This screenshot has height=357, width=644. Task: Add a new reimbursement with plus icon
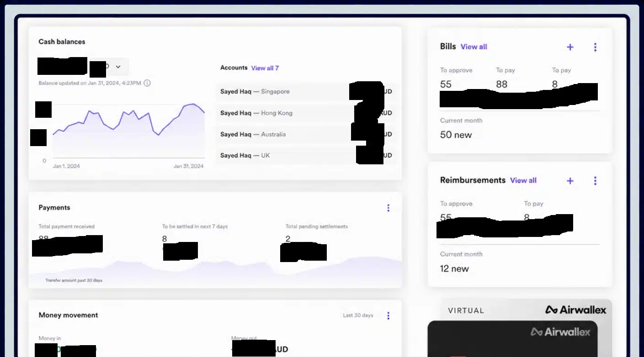[x=570, y=181]
